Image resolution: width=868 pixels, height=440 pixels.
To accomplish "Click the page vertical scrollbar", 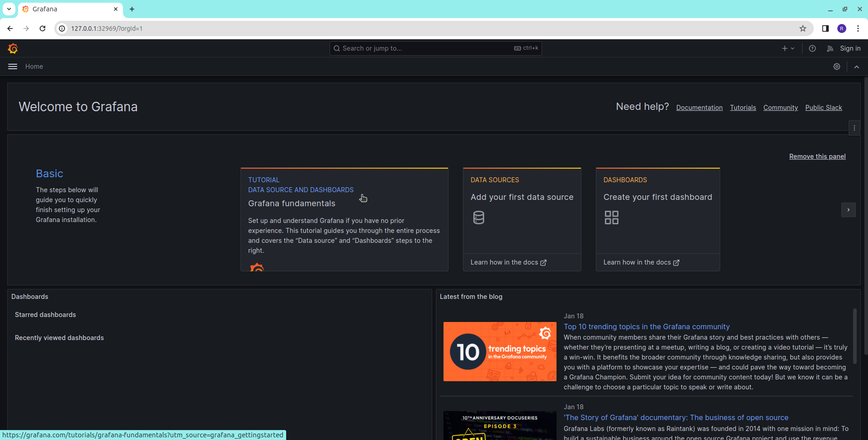I will pos(866,216).
